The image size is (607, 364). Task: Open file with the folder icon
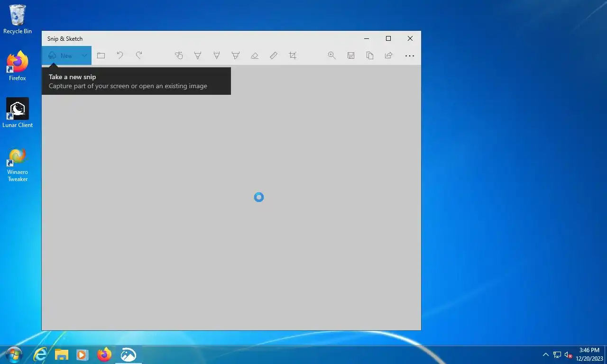pyautogui.click(x=101, y=55)
